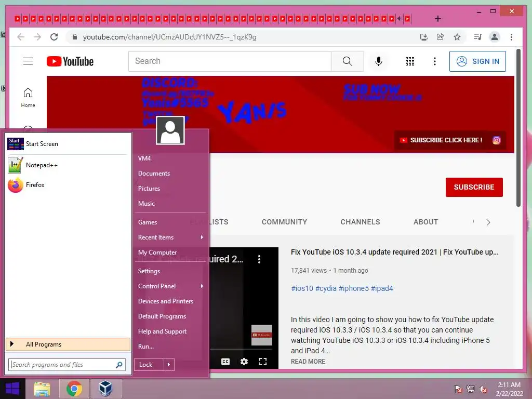This screenshot has height=399, width=532.
Task: Click the Chrome address bar URL
Action: pyautogui.click(x=170, y=37)
